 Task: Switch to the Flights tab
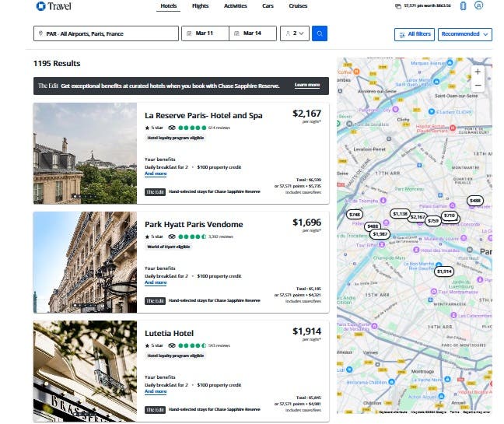[x=200, y=5]
